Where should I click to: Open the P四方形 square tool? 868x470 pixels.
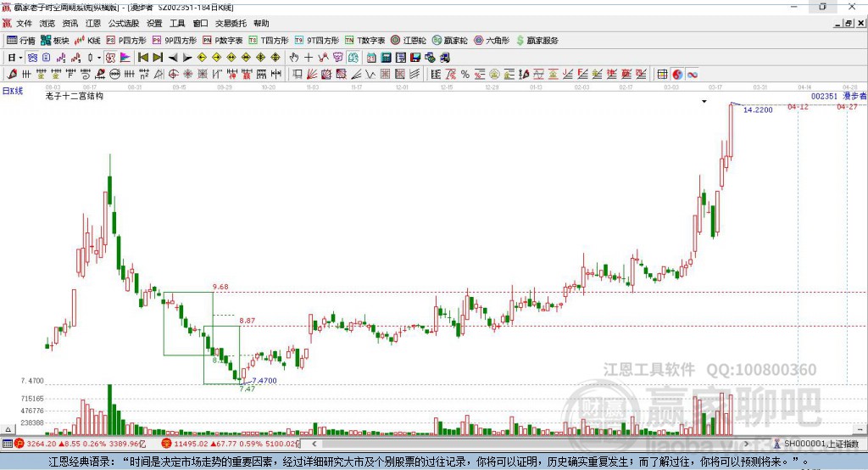click(126, 41)
